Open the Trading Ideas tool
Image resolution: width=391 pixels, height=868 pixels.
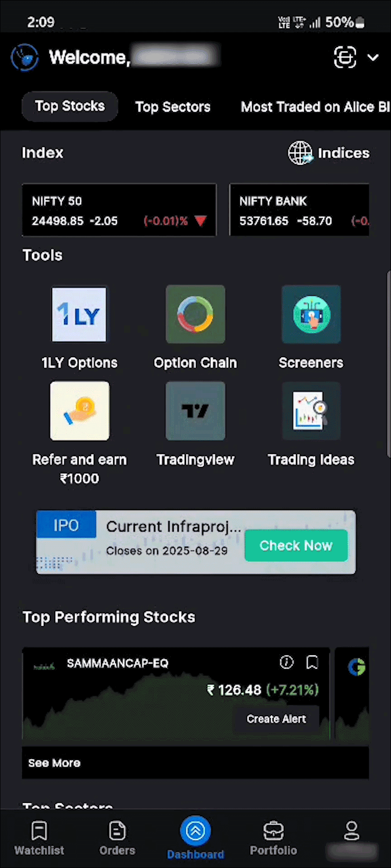click(x=311, y=411)
